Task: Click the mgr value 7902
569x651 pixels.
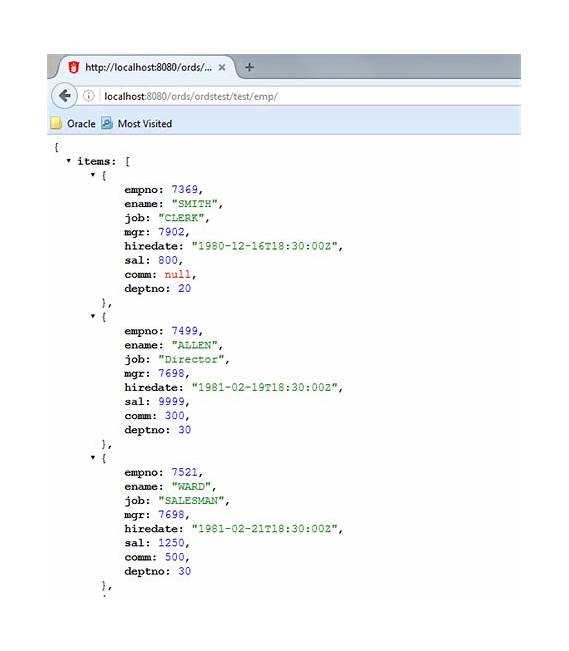Action: point(171,232)
